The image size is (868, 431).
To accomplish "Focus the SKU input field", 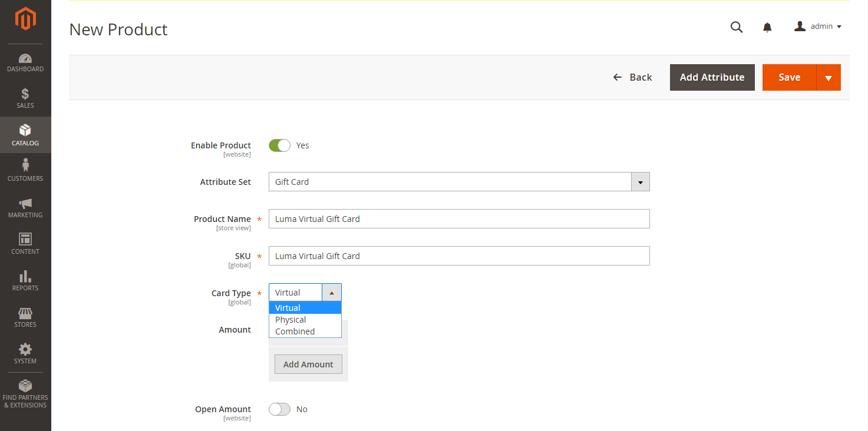I will 459,256.
